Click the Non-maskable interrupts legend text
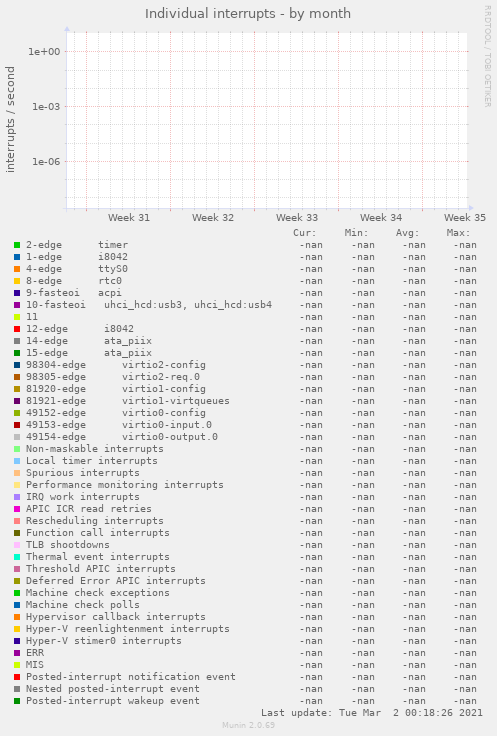This screenshot has width=497, height=736. coord(95,449)
